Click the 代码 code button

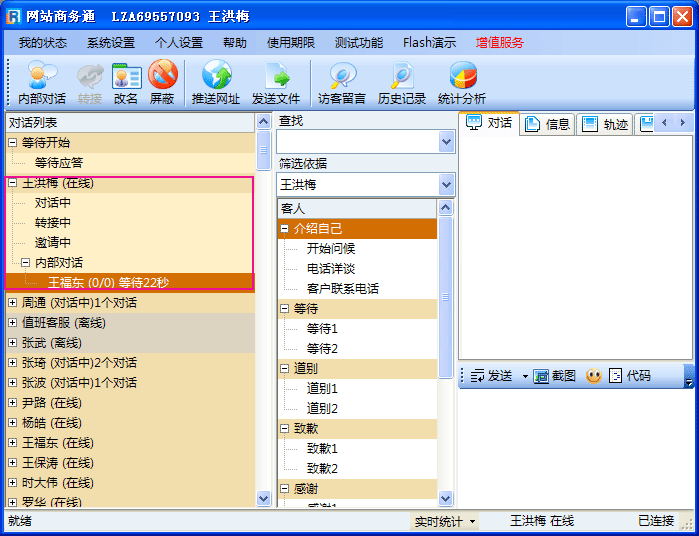point(630,376)
